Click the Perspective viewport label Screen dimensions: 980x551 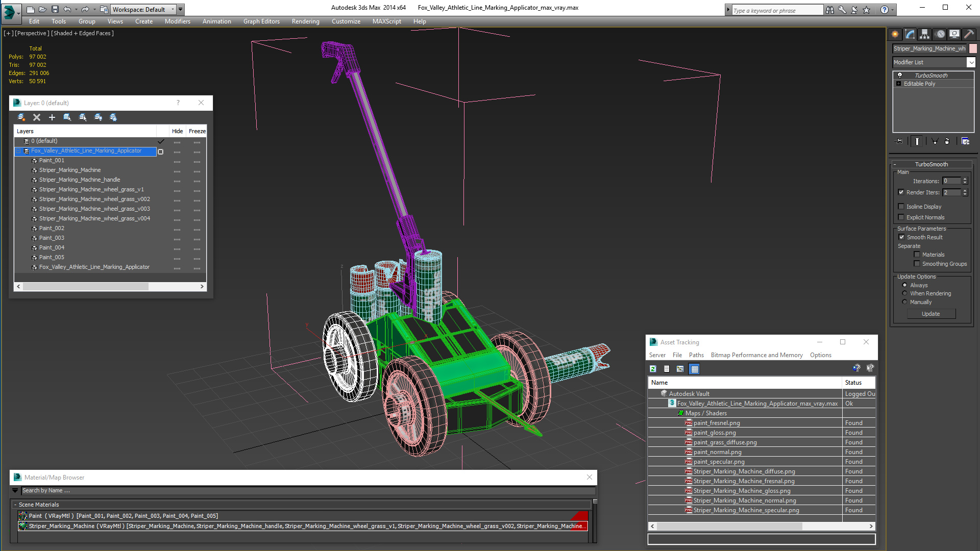coord(32,33)
